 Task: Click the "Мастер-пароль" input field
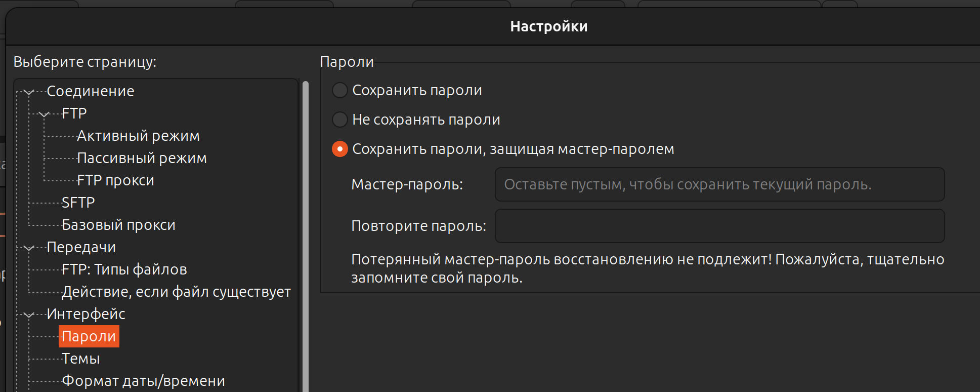tap(719, 185)
